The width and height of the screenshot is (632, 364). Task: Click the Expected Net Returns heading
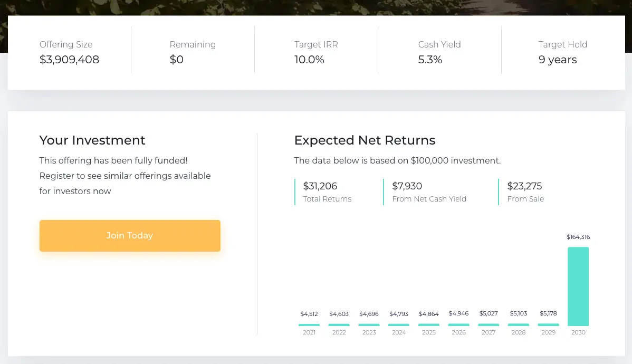pos(365,140)
